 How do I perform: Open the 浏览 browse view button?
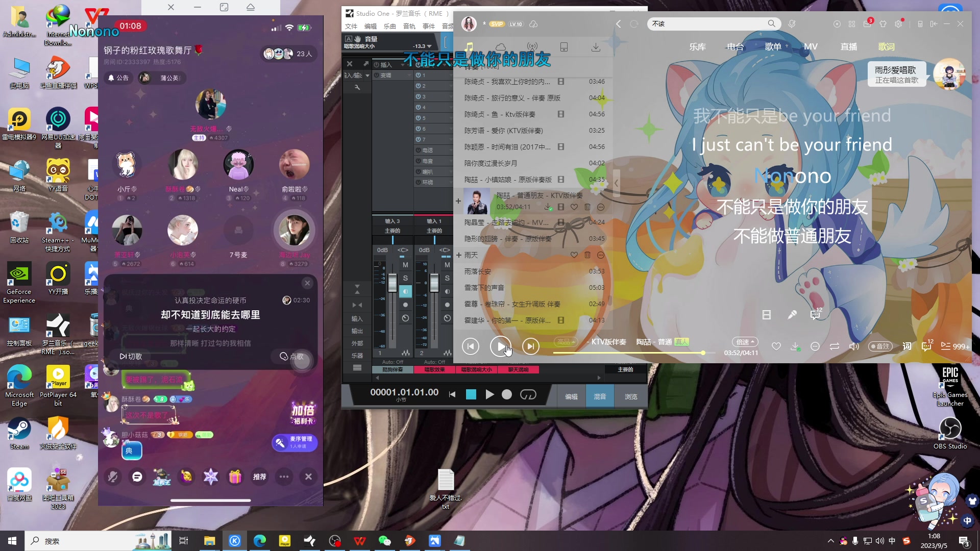pos(631,396)
